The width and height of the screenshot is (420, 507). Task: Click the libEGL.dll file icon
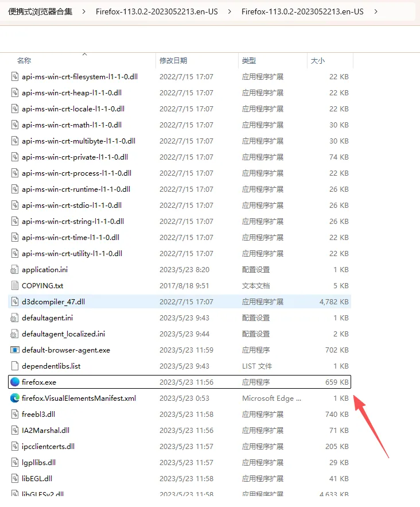(15, 478)
